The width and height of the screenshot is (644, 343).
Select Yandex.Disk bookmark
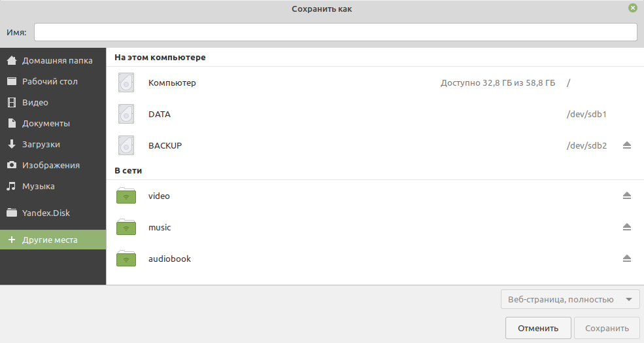tap(53, 213)
